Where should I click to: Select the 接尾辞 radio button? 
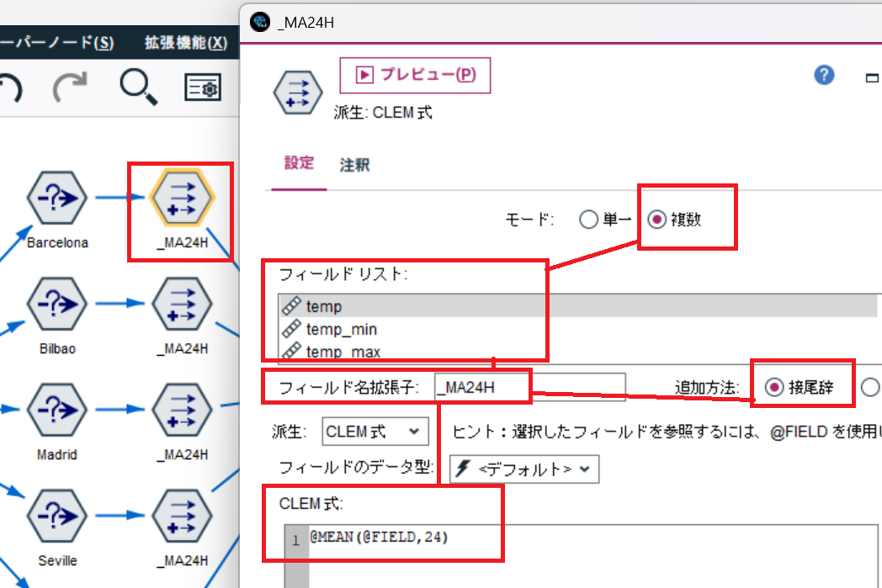774,387
